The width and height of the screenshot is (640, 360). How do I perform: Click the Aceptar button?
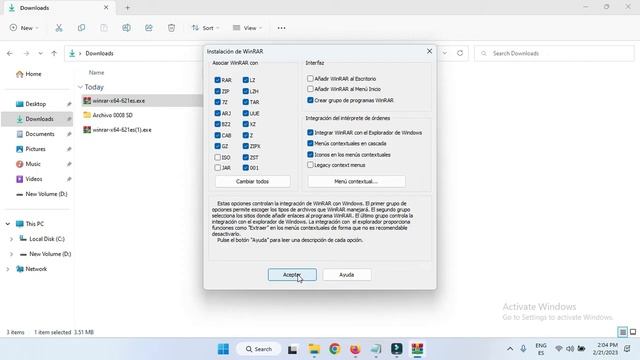click(292, 275)
